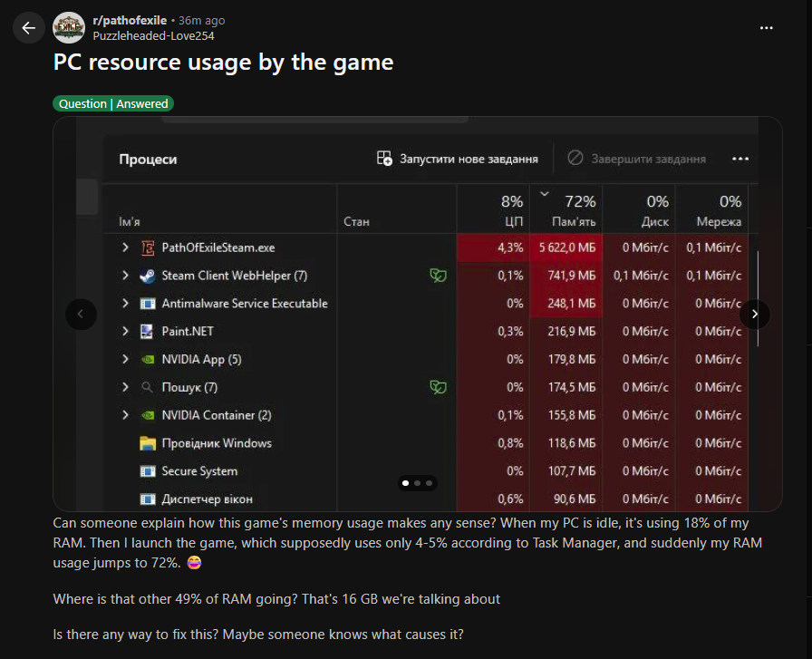Click the 36m ago timestamp
Image resolution: width=812 pixels, height=659 pixels.
click(x=201, y=21)
